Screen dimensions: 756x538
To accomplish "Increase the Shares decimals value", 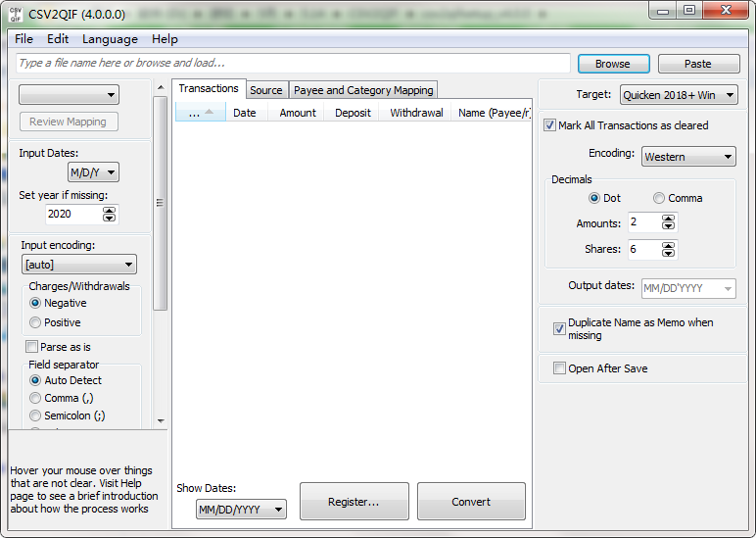I will (667, 245).
